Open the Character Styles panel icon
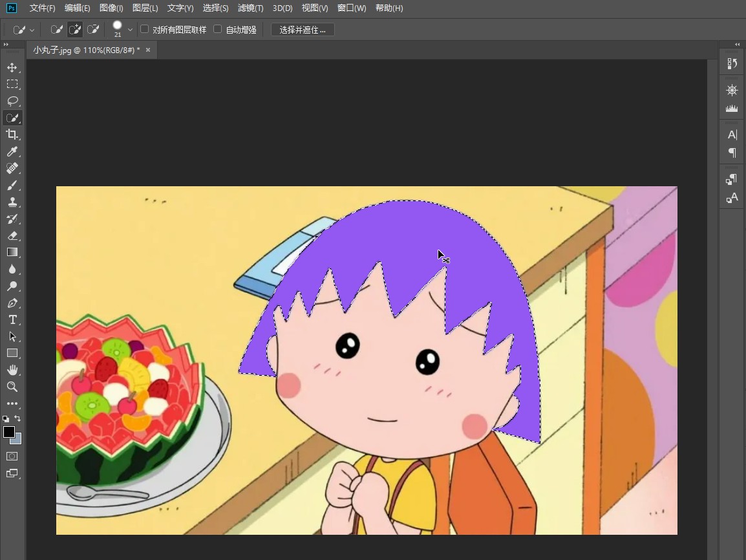Image resolution: width=746 pixels, height=560 pixels. 732,197
